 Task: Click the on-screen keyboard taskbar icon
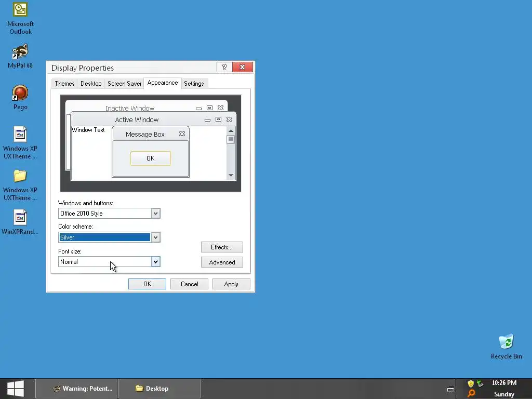pos(450,389)
